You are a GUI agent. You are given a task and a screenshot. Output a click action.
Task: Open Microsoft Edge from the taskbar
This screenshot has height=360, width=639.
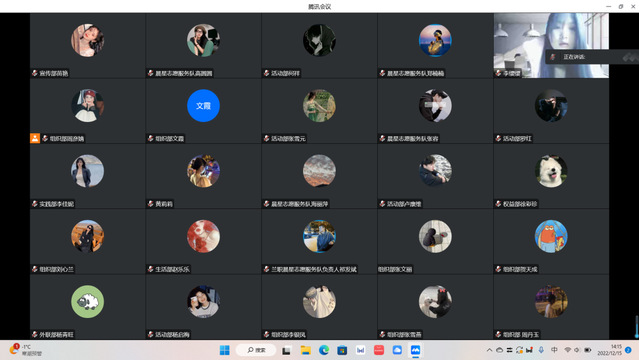324,350
